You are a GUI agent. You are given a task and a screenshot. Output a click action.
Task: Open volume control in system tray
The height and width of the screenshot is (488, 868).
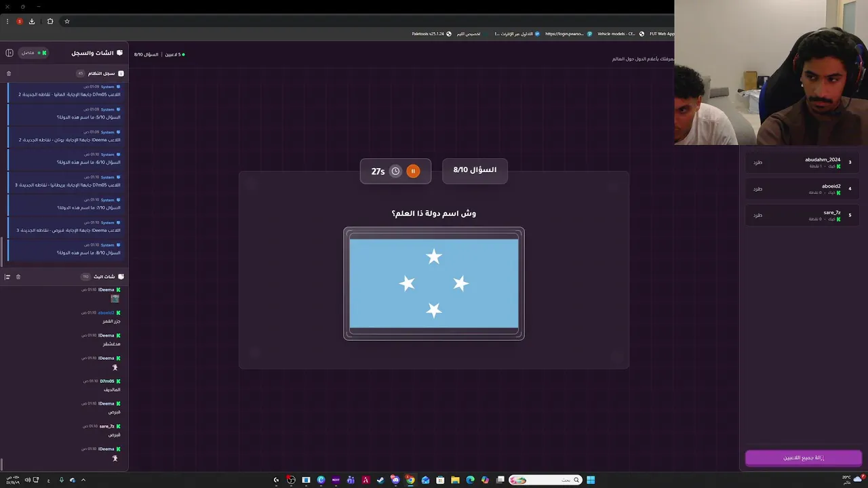[28, 480]
